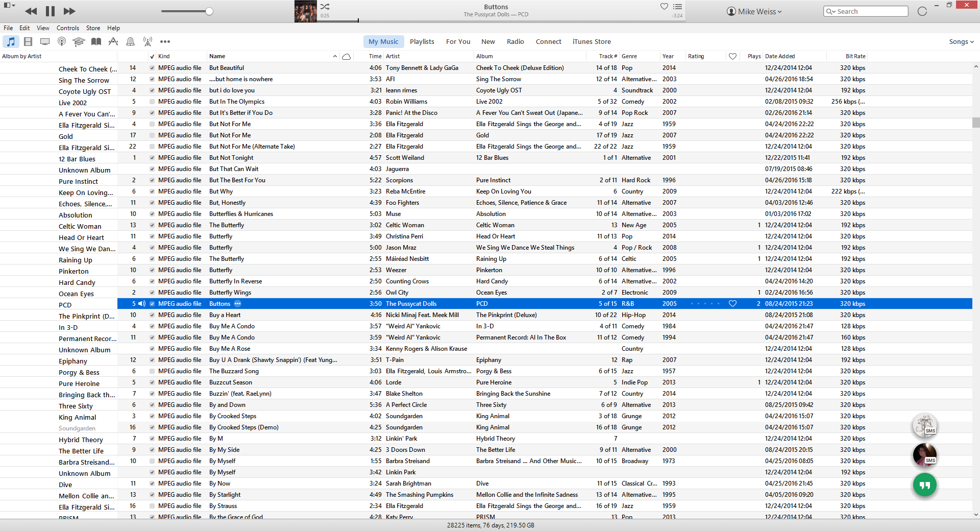Click the heart icon on the Buttons row
This screenshot has width=980, height=531.
tap(732, 304)
